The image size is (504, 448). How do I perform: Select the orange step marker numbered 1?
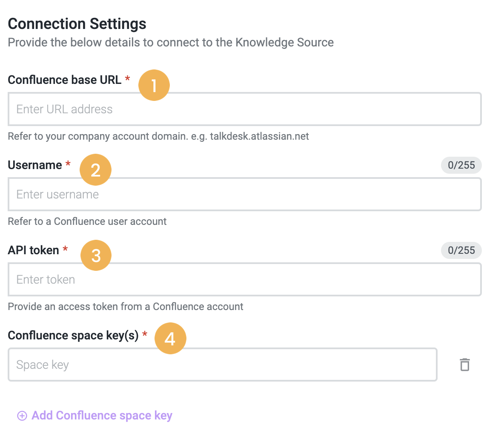click(x=154, y=85)
